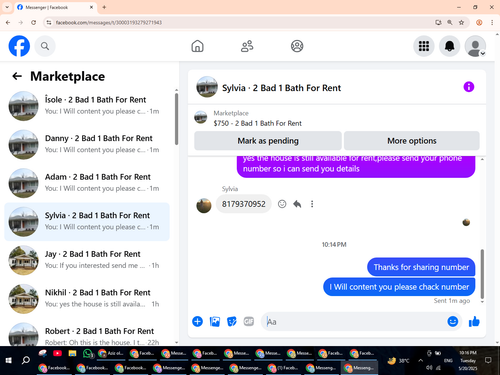Open the account profile picture menu
Viewport: 500px width, 375px height.
coord(475,46)
